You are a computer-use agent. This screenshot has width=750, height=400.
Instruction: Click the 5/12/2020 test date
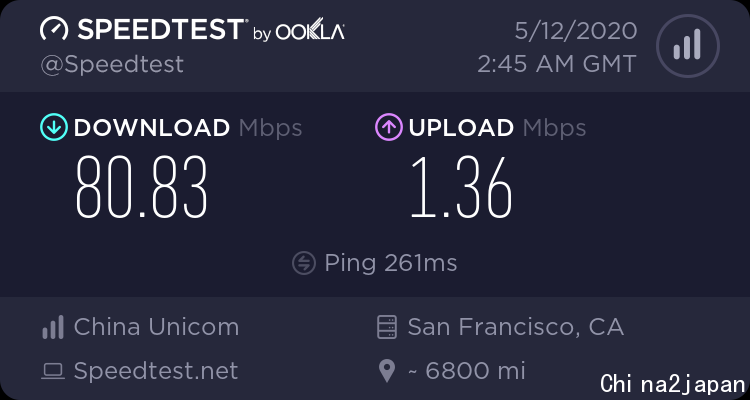(x=576, y=32)
